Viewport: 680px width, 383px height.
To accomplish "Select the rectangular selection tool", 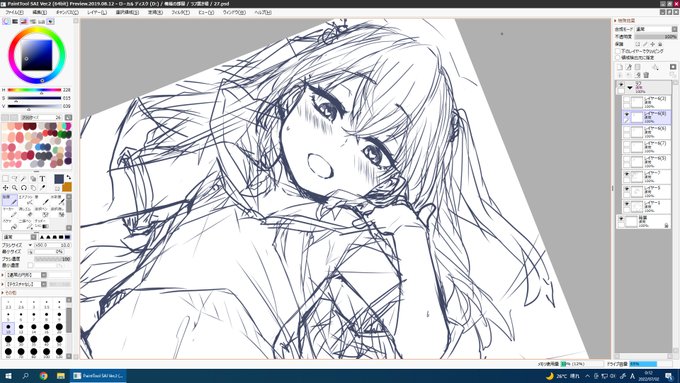I will click(5, 179).
